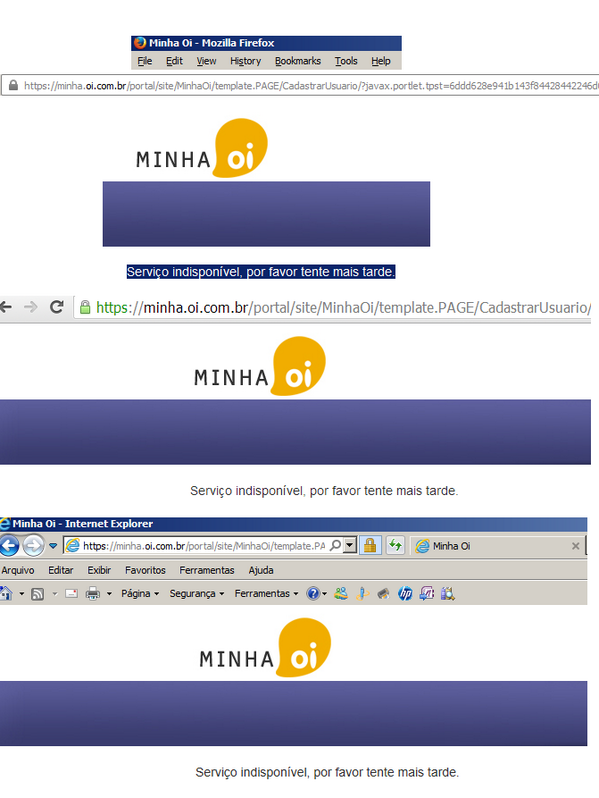
Task: Open the Firefox Tools menu
Action: 346,61
